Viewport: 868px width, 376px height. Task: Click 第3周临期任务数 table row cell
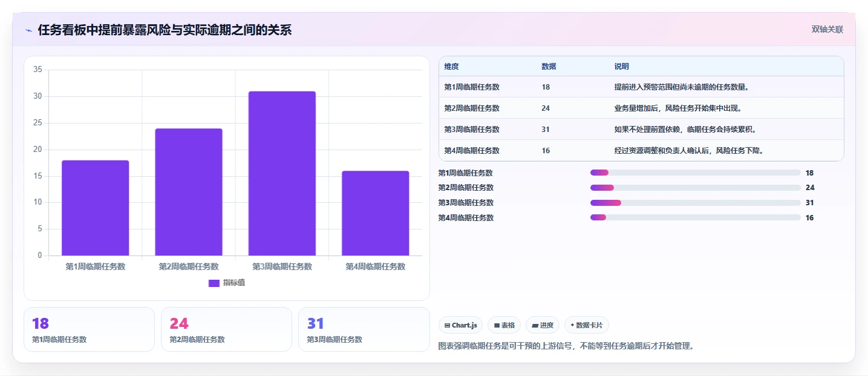pyautogui.click(x=472, y=130)
